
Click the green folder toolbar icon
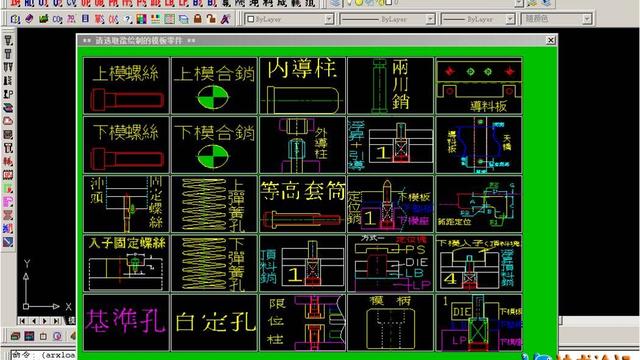[44, 19]
